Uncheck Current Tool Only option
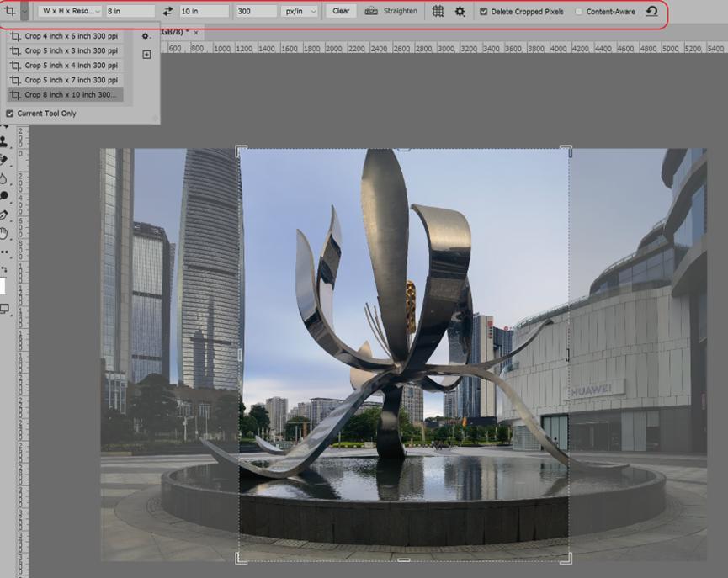This screenshot has width=728, height=578. point(10,114)
